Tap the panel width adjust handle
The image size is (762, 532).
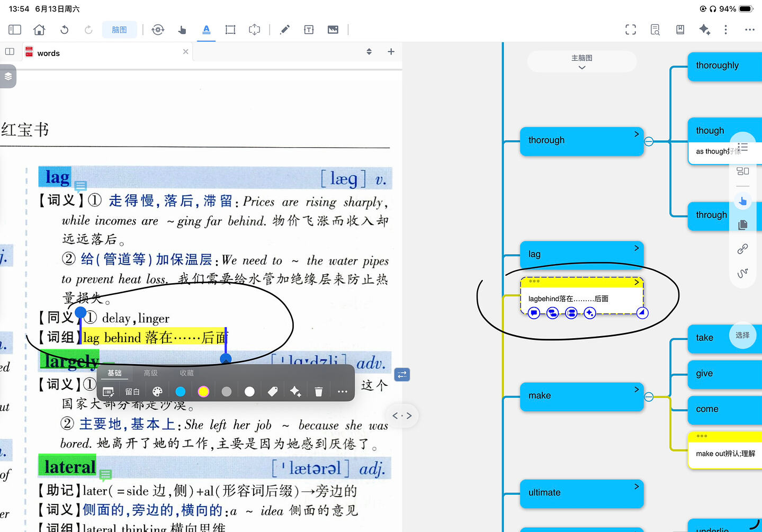pyautogui.click(x=402, y=416)
